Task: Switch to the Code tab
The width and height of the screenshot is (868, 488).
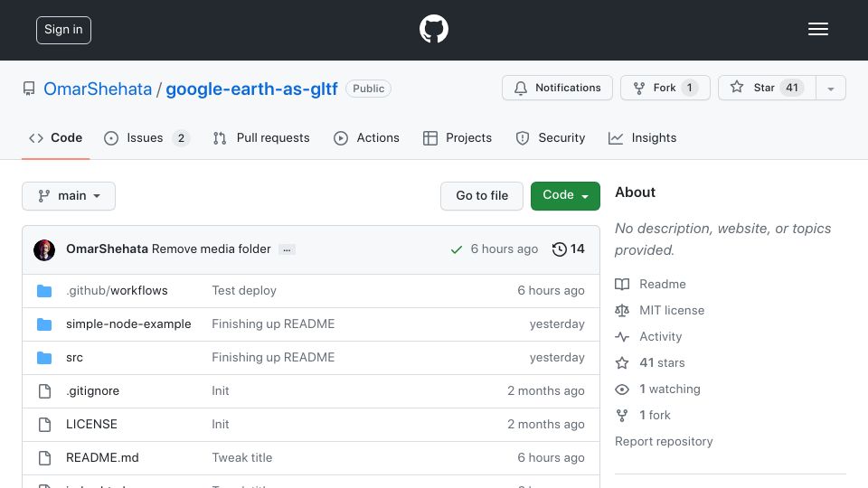Action: point(55,137)
